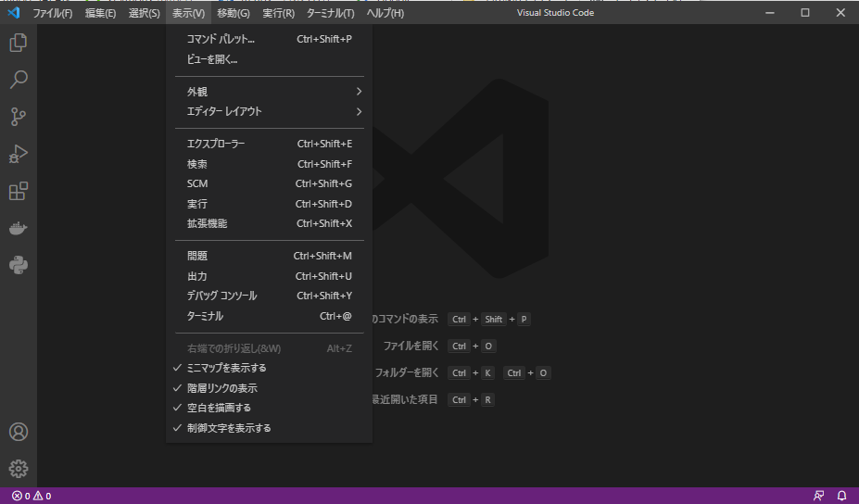This screenshot has width=859, height=504.
Task: Click the Visual Studio Code window title
Action: tap(555, 13)
